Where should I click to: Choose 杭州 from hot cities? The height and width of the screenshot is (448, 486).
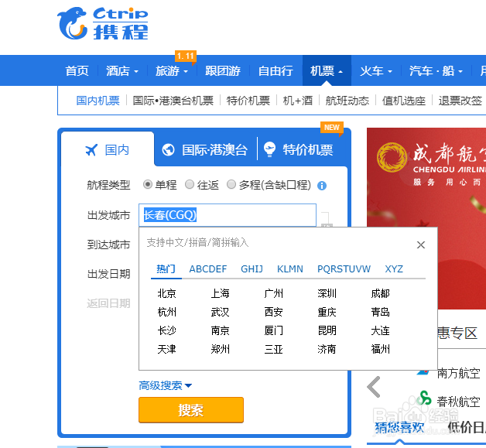pyautogui.click(x=166, y=312)
